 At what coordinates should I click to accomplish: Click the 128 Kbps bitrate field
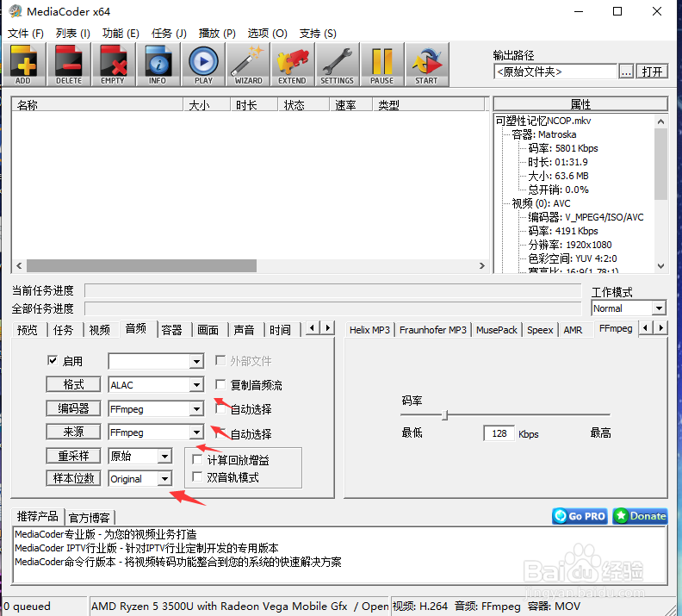499,433
